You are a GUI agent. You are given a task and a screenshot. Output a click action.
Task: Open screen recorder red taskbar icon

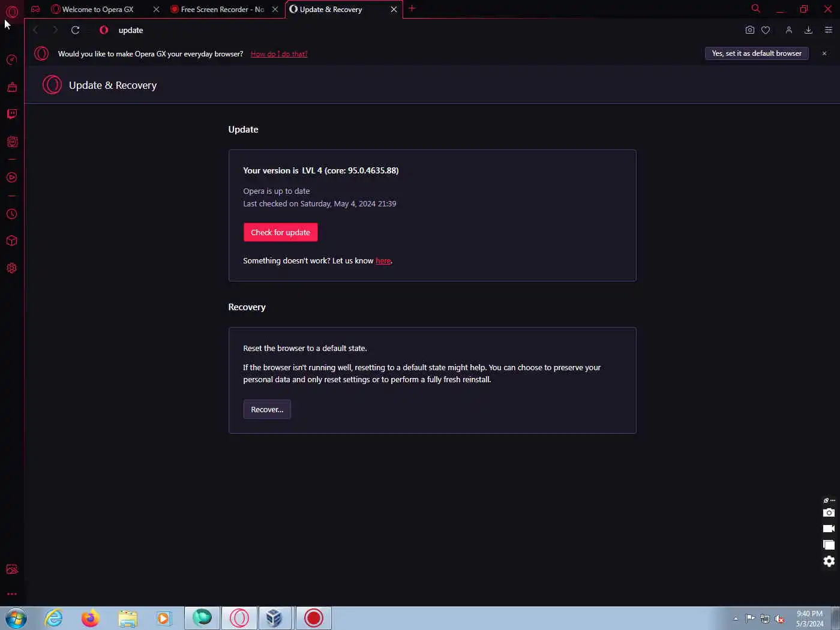coord(313,618)
